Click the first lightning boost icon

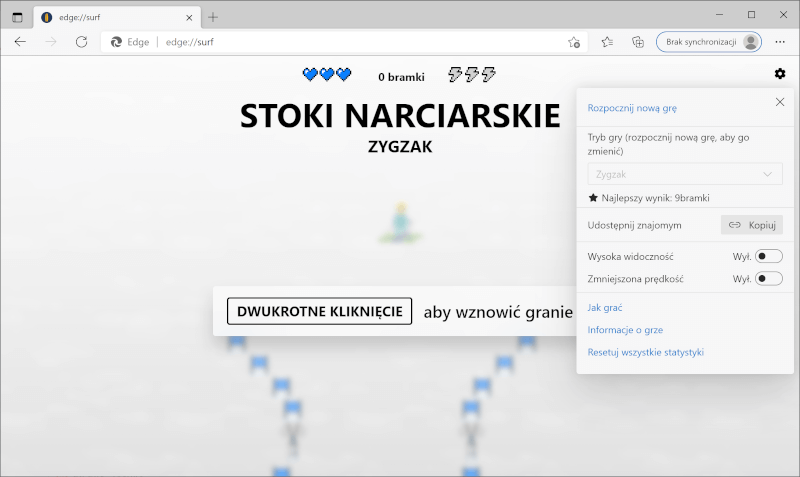[455, 74]
